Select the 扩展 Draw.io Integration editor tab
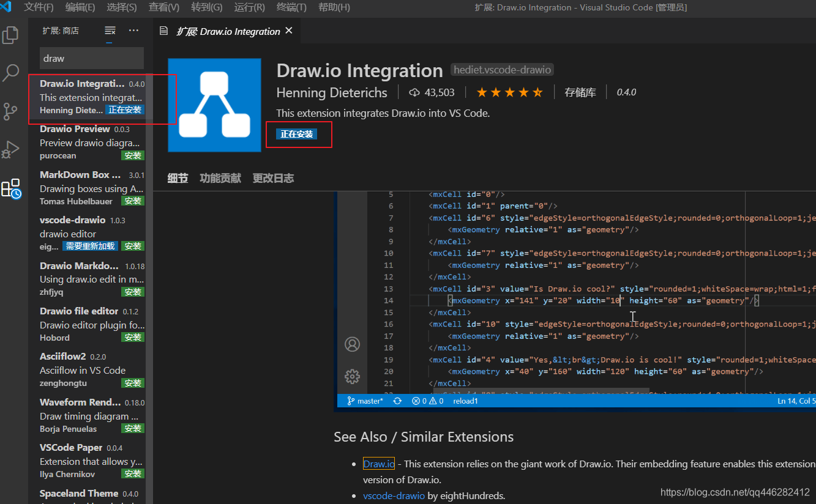The width and height of the screenshot is (816, 504). pos(226,31)
